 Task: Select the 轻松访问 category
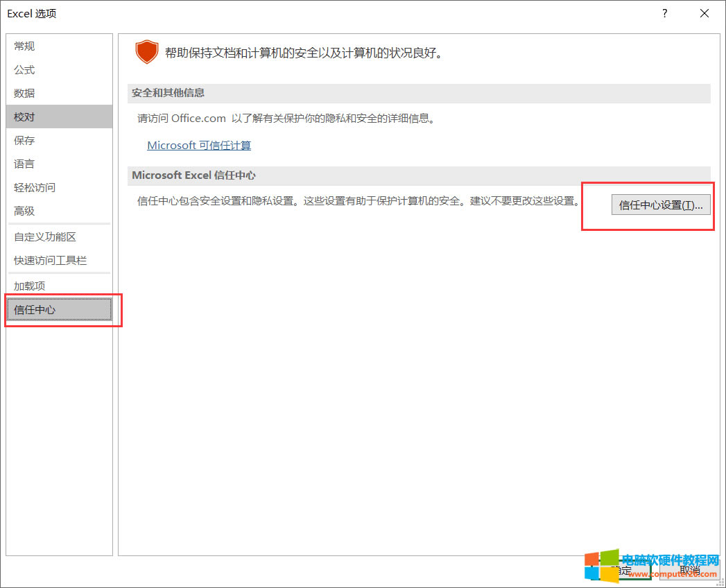pyautogui.click(x=33, y=187)
